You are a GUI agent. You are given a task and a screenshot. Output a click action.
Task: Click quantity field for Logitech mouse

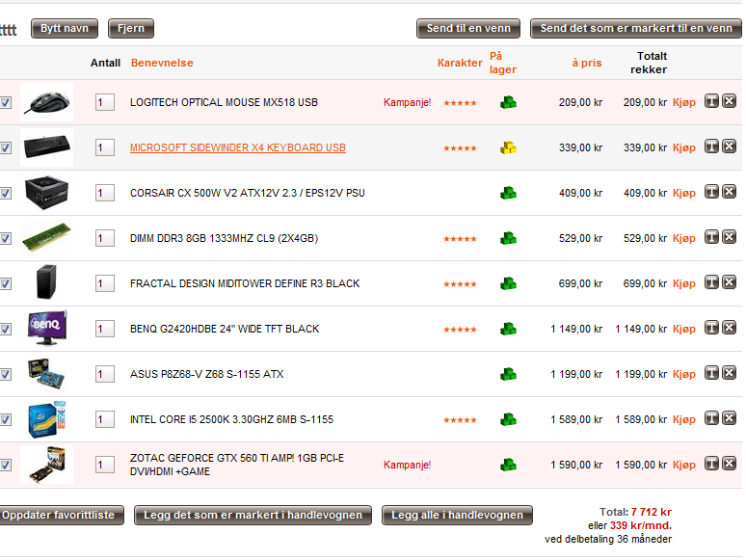point(105,102)
